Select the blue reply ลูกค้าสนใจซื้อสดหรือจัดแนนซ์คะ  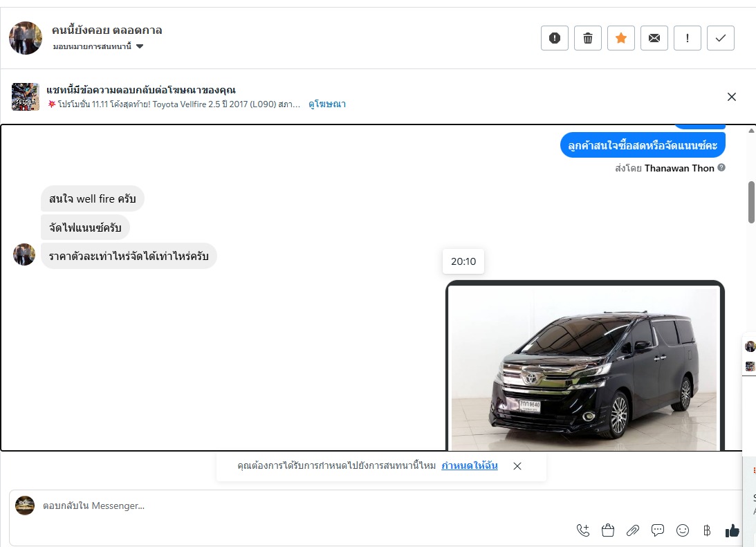coord(643,145)
